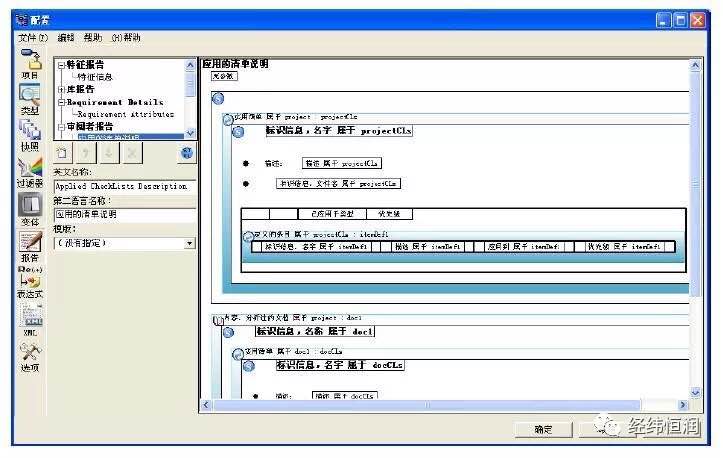Click the '标识信息, 文件名 属于 projectCLs' box

(338, 184)
